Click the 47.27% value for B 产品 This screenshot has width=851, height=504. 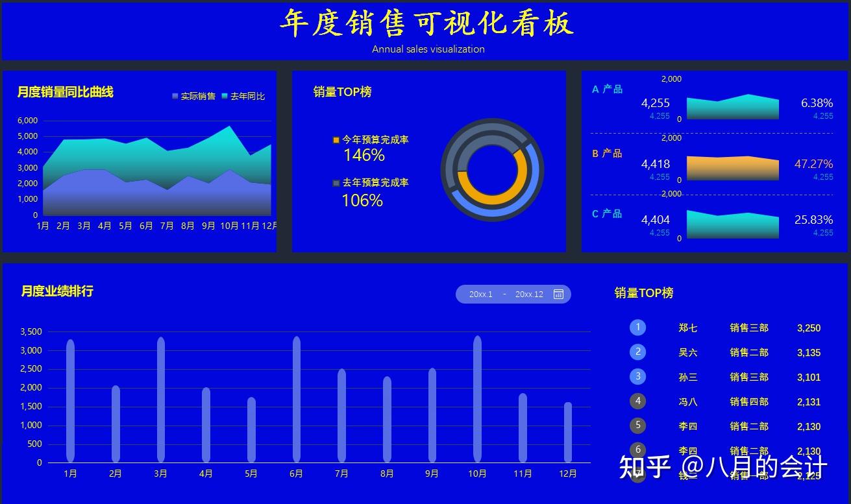click(x=814, y=164)
